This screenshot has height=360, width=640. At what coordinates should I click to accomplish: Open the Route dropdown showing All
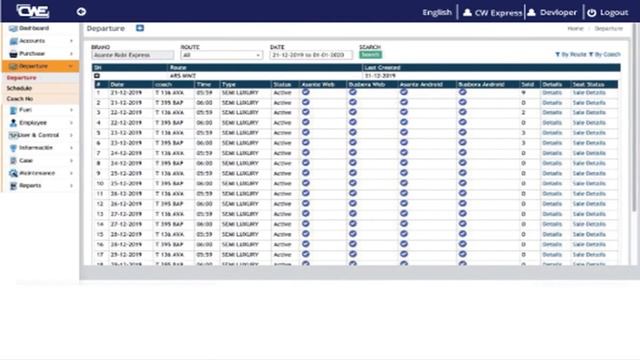coord(221,55)
